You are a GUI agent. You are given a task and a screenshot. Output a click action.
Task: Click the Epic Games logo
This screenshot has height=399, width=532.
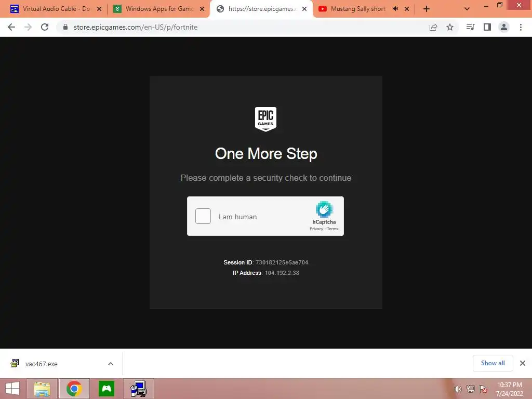(x=265, y=119)
